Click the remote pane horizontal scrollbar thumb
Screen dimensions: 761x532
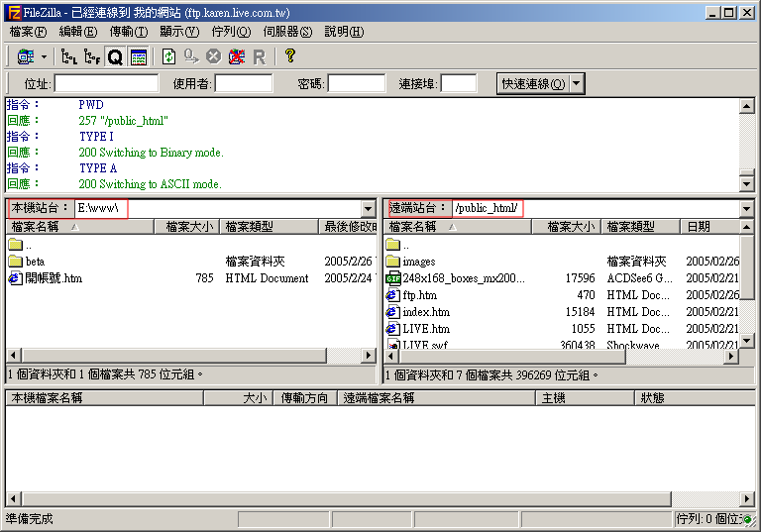[x=511, y=357]
